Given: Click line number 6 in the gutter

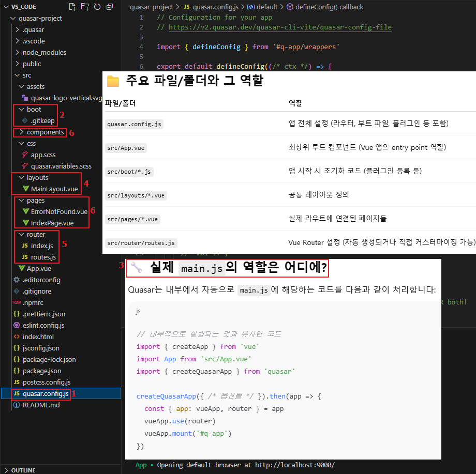Looking at the screenshot, I should (x=141, y=66).
